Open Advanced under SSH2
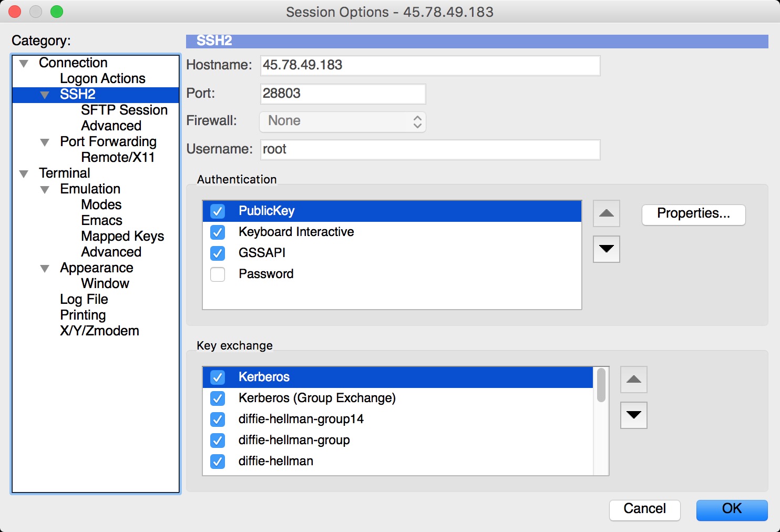Screen dimensions: 780x532 pos(111,126)
